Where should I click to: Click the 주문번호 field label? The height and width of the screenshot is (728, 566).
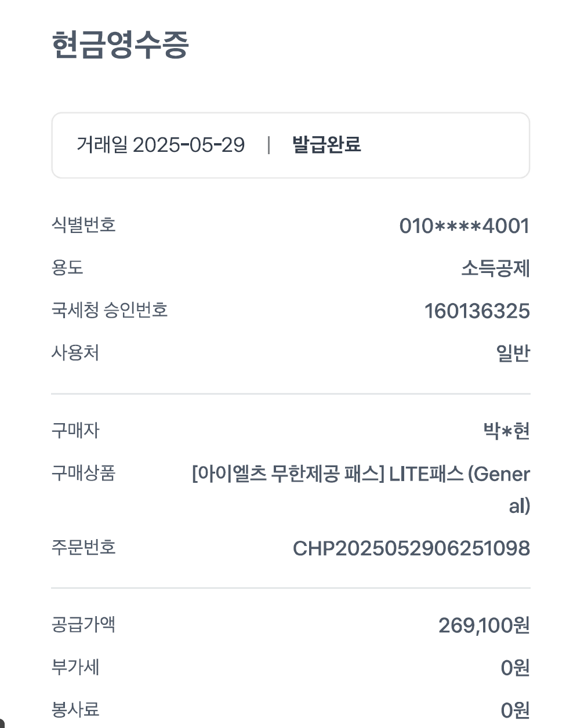[x=84, y=547]
